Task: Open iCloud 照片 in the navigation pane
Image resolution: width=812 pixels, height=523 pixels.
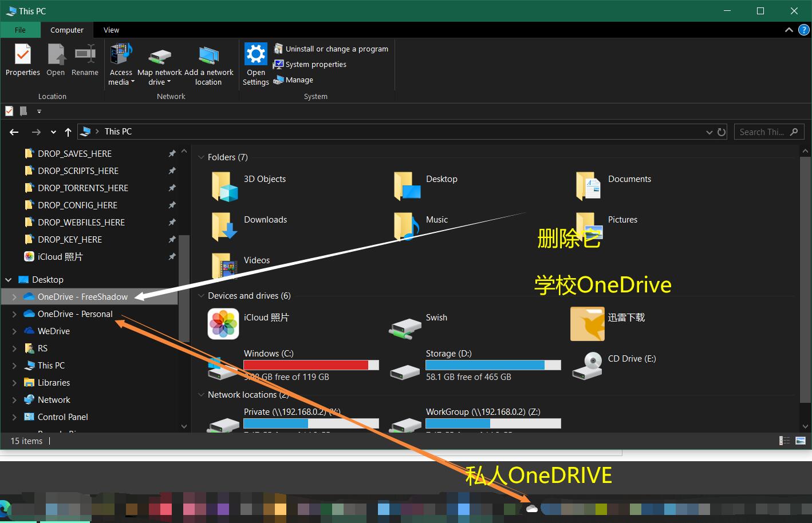Action: point(60,256)
